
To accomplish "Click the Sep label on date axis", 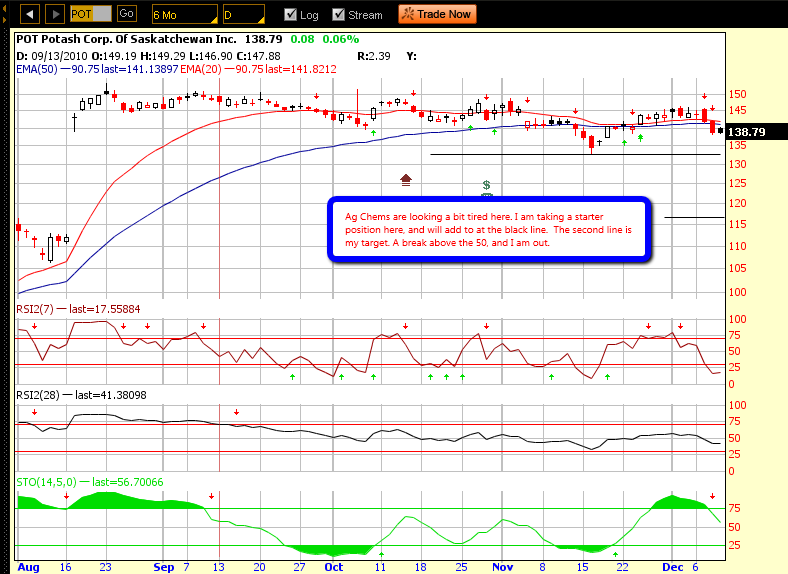I will coord(164,567).
